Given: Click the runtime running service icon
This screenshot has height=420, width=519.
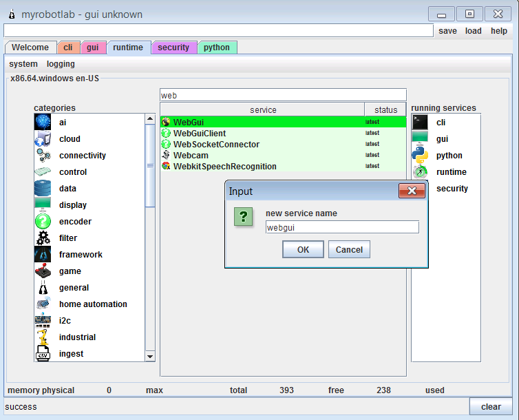Looking at the screenshot, I should (x=420, y=171).
